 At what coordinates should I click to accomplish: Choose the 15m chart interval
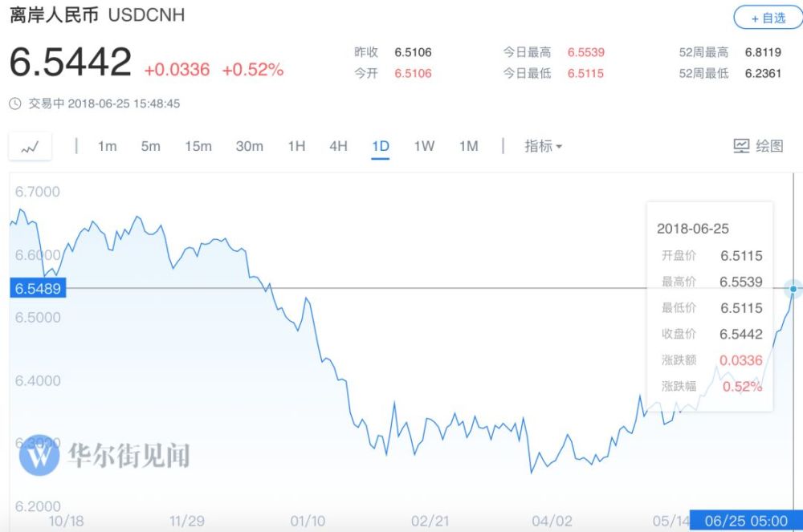(x=198, y=146)
